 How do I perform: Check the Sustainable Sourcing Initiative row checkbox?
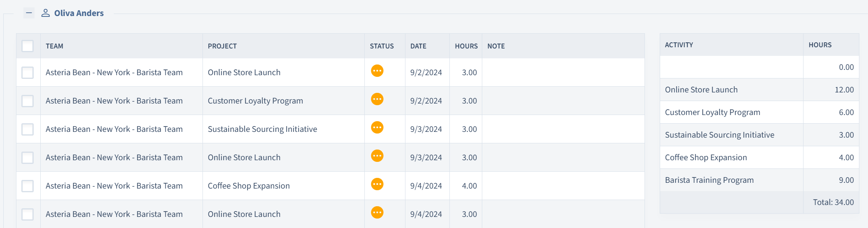pyautogui.click(x=28, y=129)
